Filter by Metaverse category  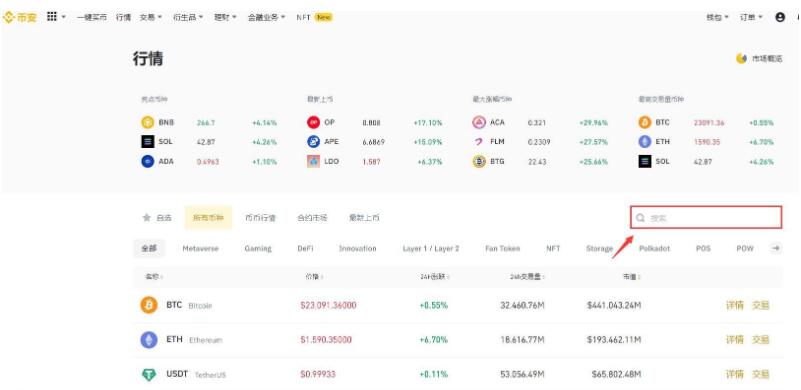point(200,248)
